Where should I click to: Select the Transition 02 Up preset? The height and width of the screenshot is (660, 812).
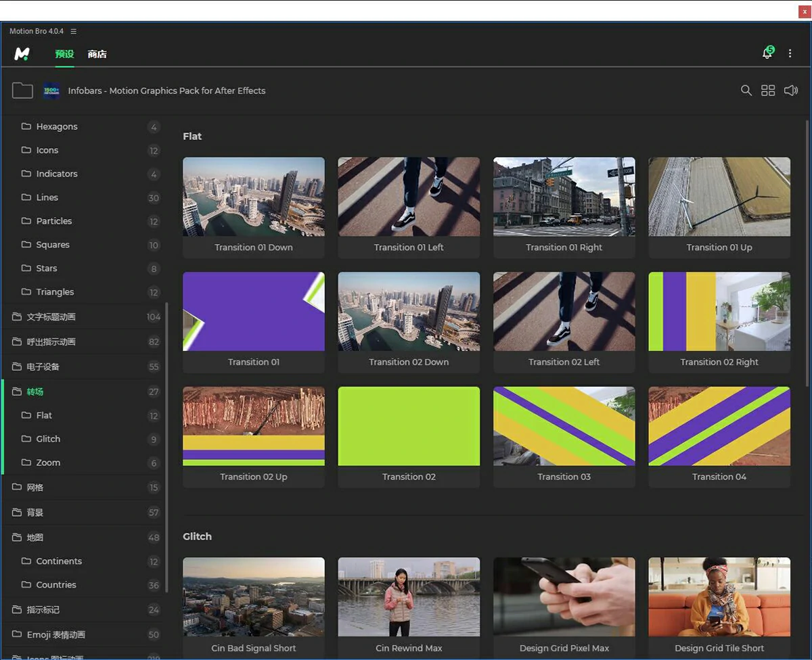(254, 438)
